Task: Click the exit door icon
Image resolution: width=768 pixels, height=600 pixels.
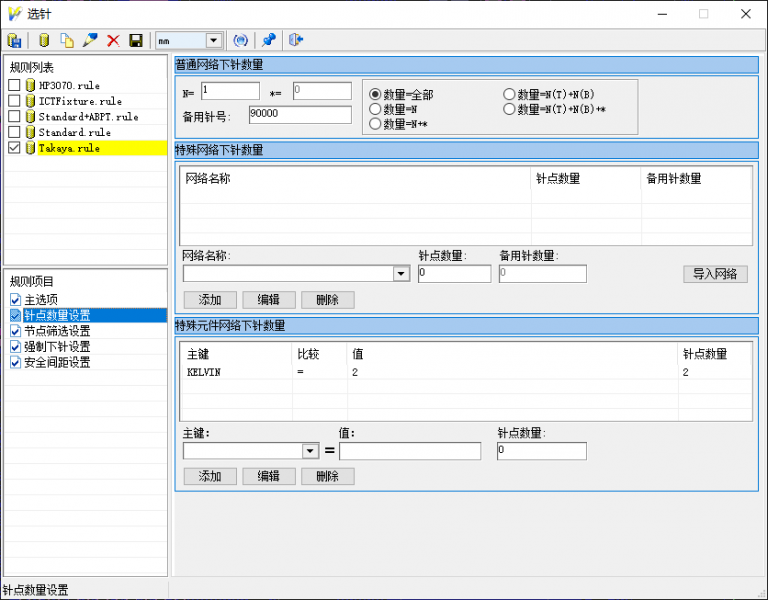Action: 296,40
